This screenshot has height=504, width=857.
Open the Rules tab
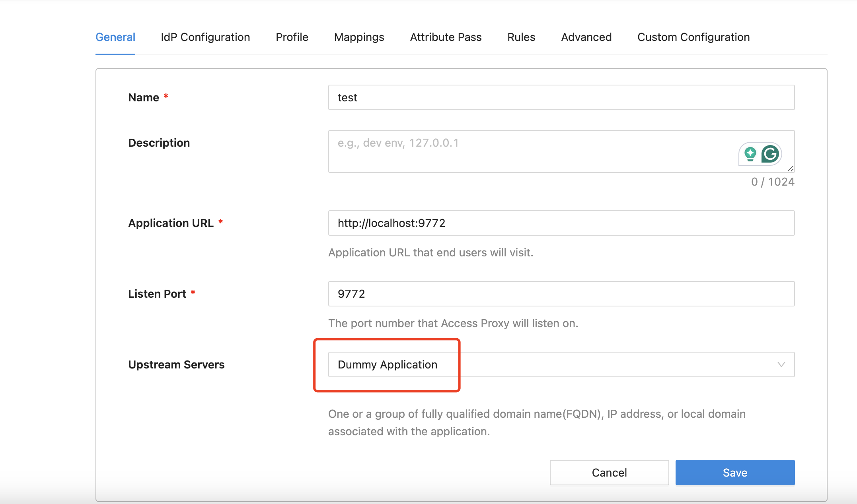click(521, 37)
